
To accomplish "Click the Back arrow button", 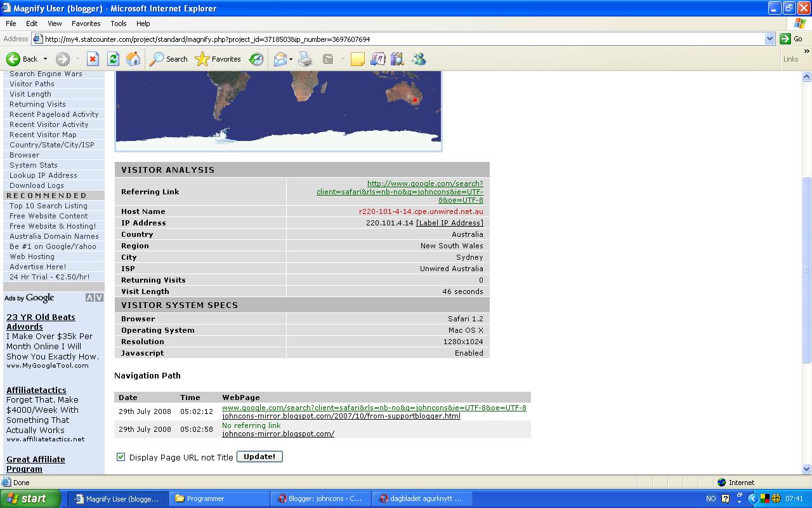I will pos(22,59).
